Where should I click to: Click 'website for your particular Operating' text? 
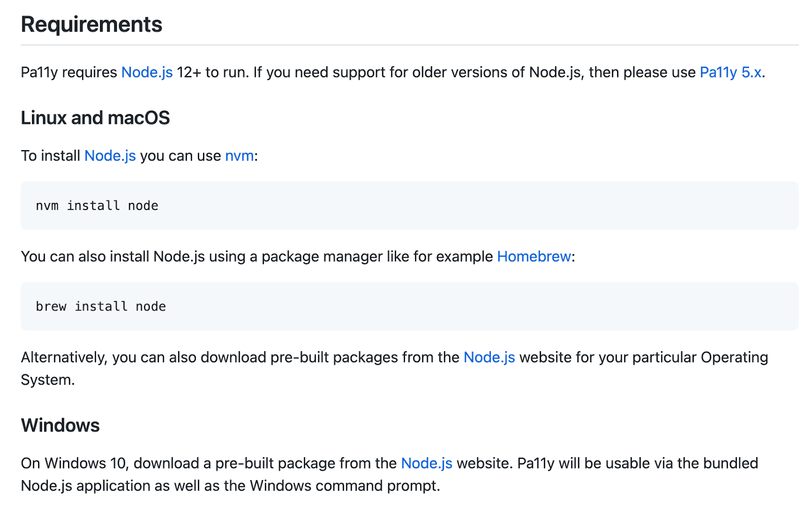[x=643, y=358]
